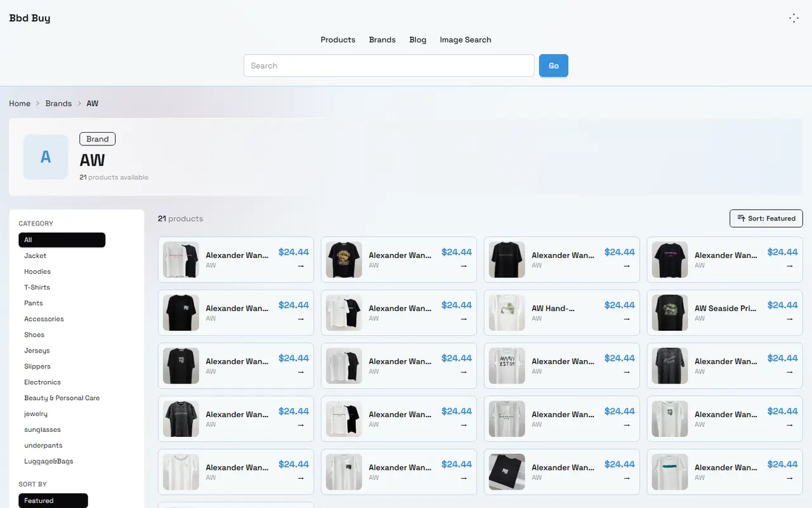Click the Bbd Buy logo

[x=30, y=18]
